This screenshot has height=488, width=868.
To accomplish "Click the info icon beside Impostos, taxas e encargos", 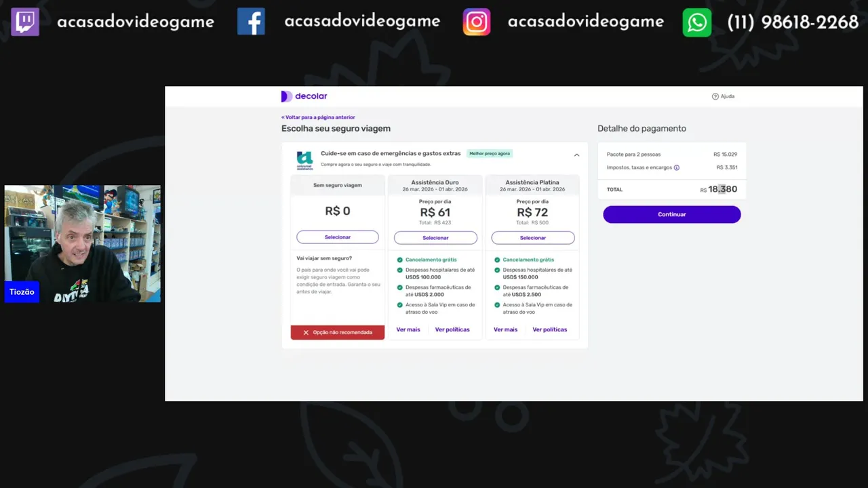I will 677,167.
